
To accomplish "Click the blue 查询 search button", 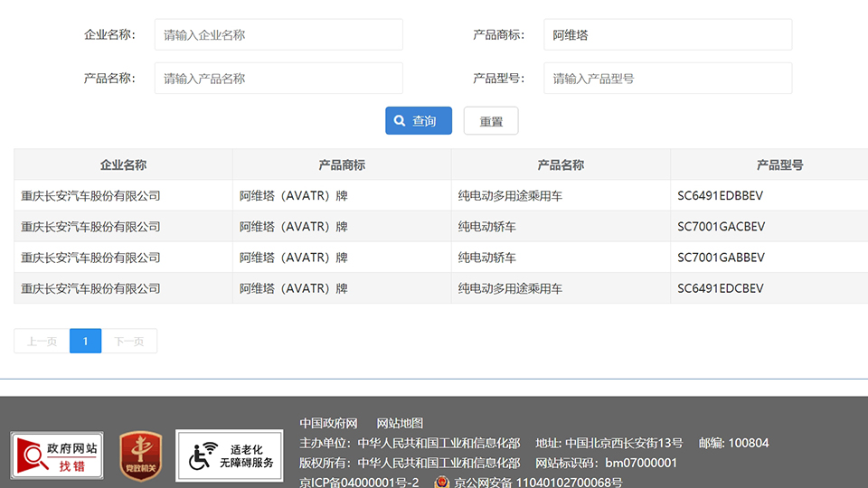I will point(419,120).
